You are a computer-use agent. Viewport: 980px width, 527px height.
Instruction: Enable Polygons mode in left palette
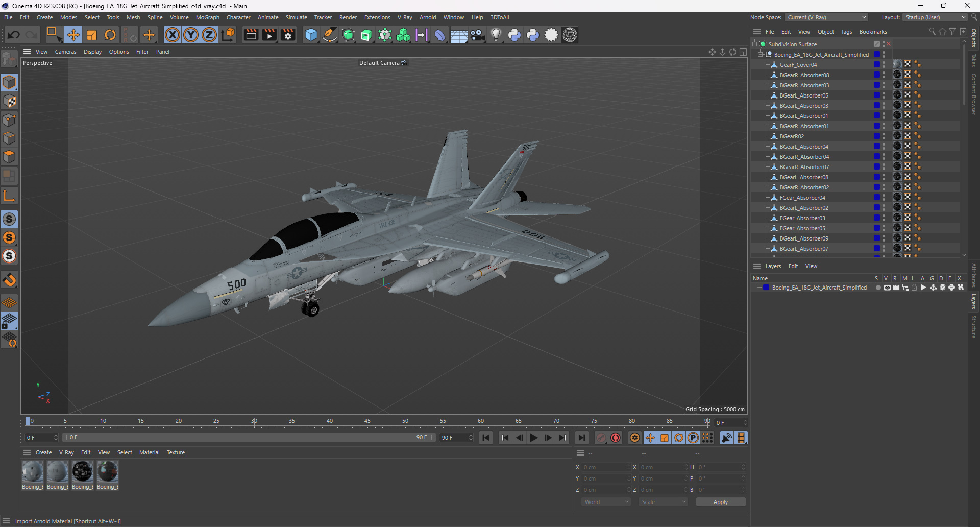[x=9, y=157]
